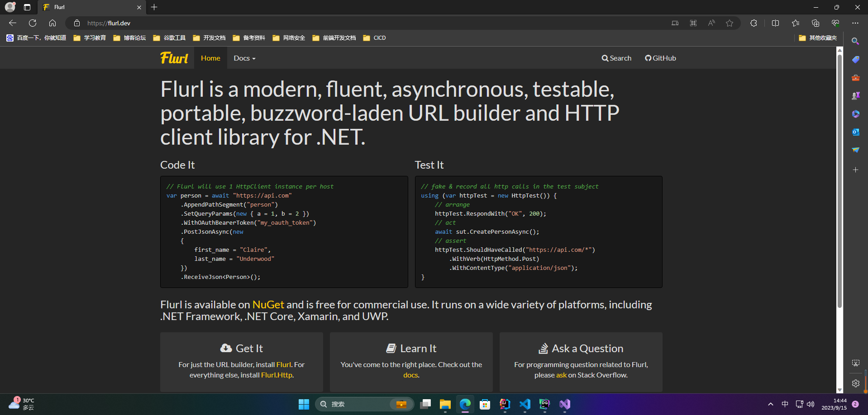Viewport: 868px width, 415px height.
Task: Open the sidebar Tools briefcase icon
Action: point(855,78)
